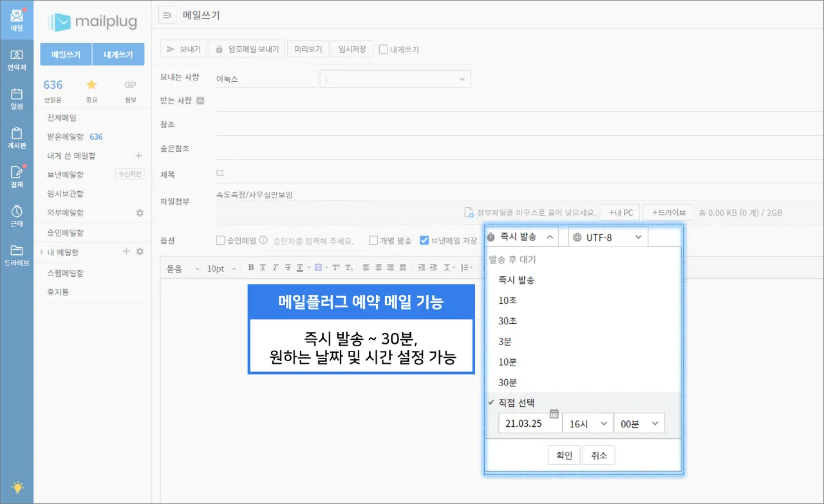Apply bold formatting in the editor toolbar
This screenshot has height=504, width=824.
click(251, 268)
